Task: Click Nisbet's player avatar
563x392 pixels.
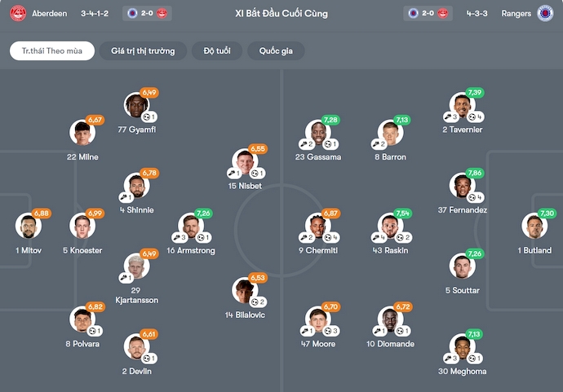Action: (244, 162)
